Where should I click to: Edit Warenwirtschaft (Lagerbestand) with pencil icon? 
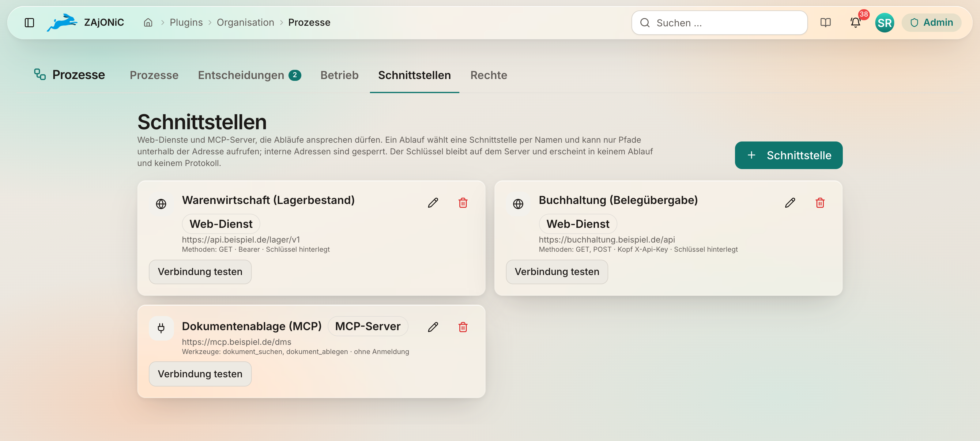click(x=433, y=203)
